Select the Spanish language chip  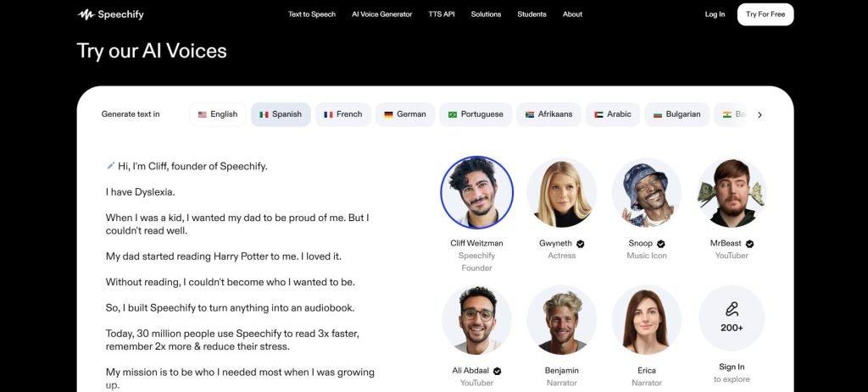tap(281, 114)
